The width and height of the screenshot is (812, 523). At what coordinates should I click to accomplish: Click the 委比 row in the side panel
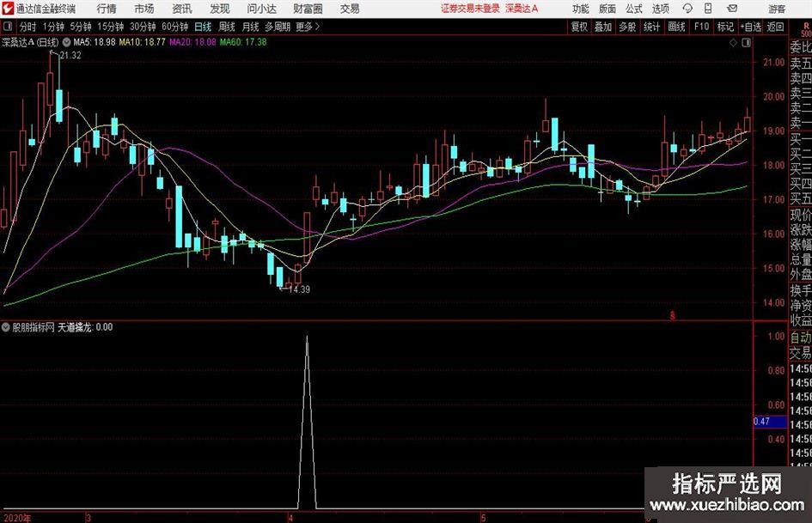click(x=801, y=47)
